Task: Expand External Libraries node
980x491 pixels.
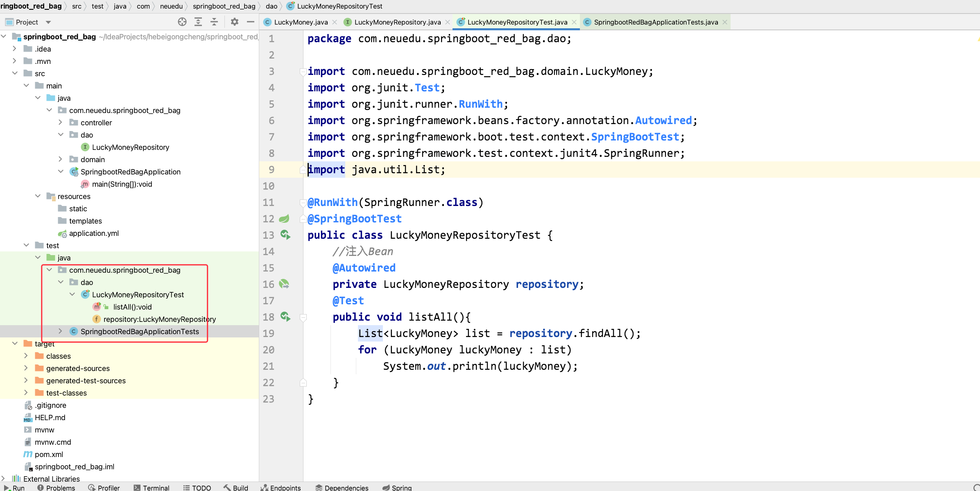Action: click(x=3, y=478)
